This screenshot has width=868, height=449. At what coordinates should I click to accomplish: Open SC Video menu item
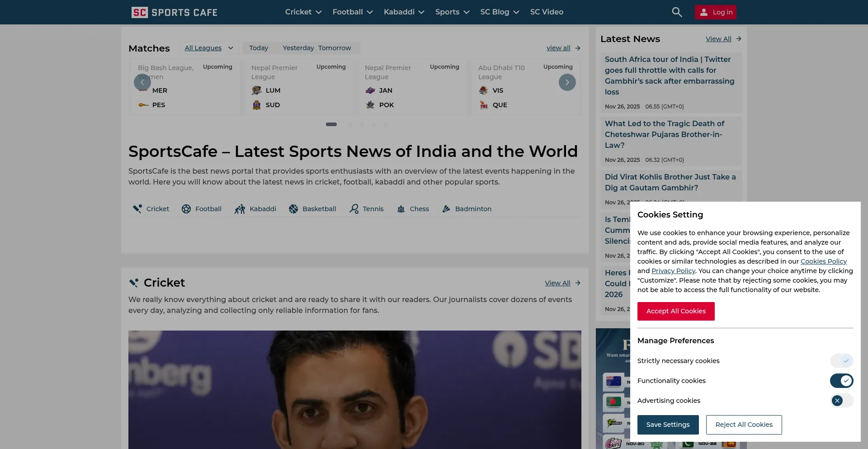tap(547, 12)
